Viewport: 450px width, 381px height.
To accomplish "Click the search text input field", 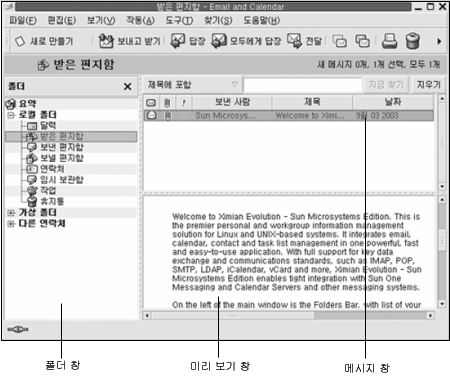I will click(303, 85).
